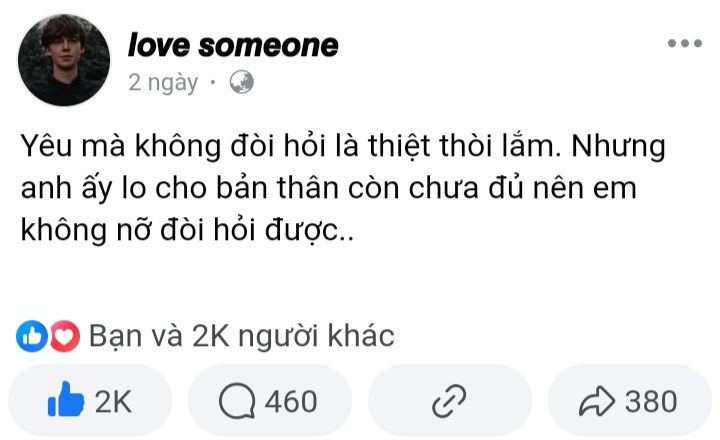Click the blue Like reaction badge
The width and height of the screenshot is (720, 440).
[32, 336]
